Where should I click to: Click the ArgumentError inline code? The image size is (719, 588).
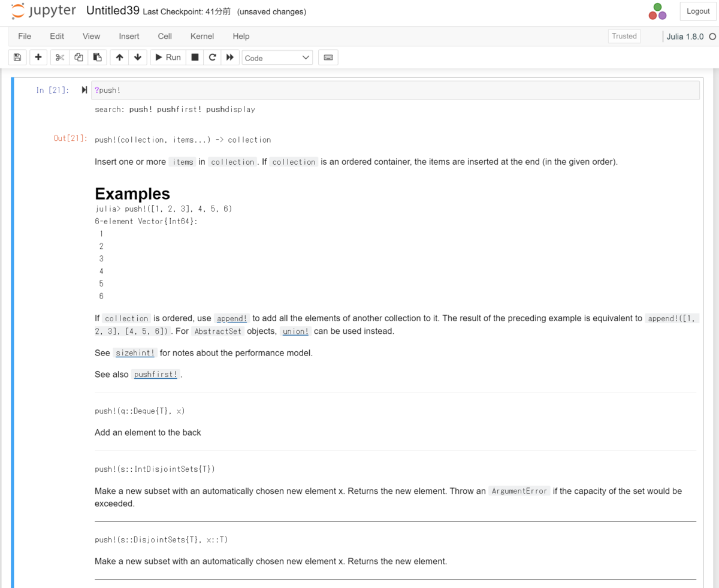pyautogui.click(x=519, y=491)
